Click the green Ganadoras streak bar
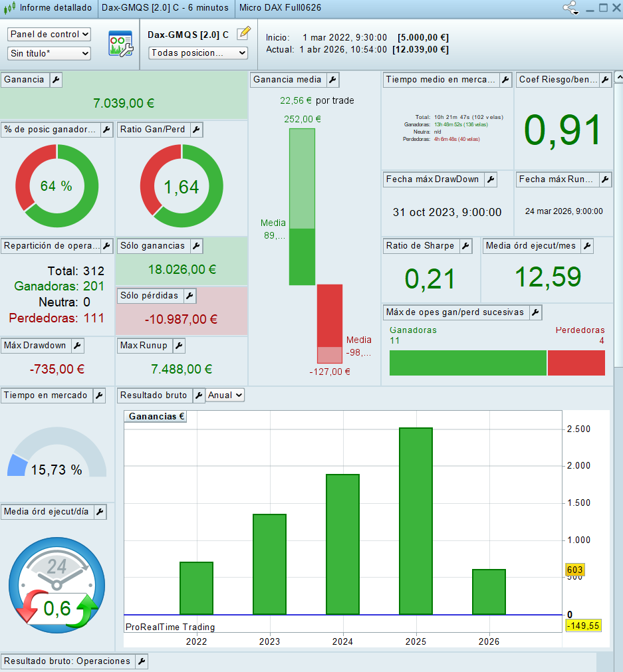The width and height of the screenshot is (623, 672). click(467, 363)
